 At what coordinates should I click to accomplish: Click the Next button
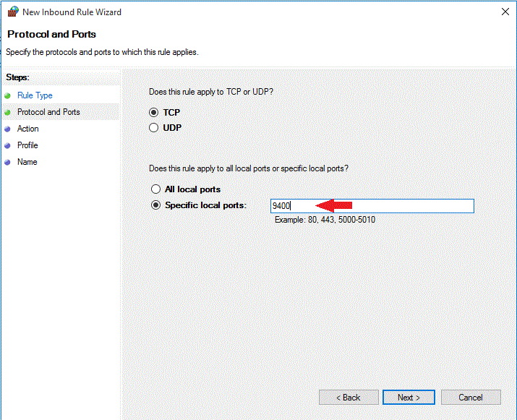(409, 398)
